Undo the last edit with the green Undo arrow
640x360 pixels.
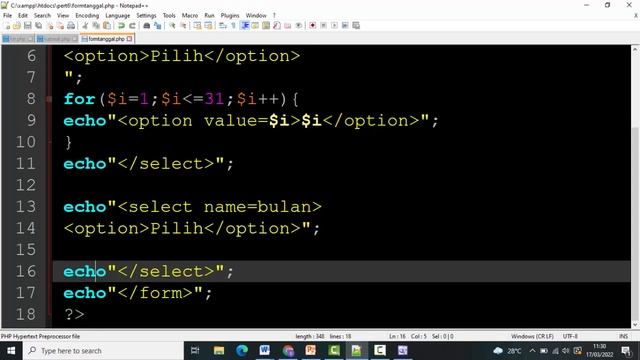click(x=121, y=25)
